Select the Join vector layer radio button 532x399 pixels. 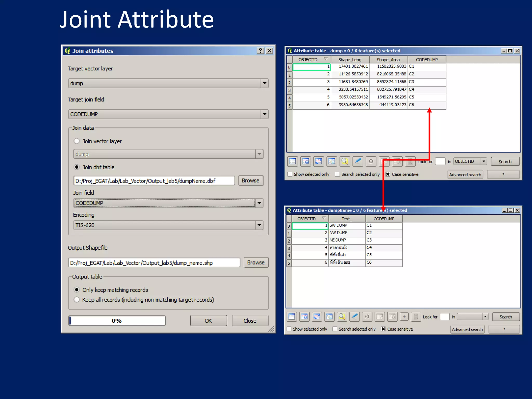tap(77, 141)
